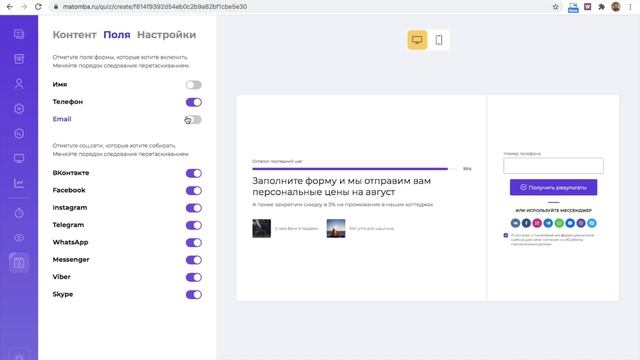Viewport: 640px width, 360px height.
Task: Click the Имя field label
Action: pyautogui.click(x=60, y=84)
